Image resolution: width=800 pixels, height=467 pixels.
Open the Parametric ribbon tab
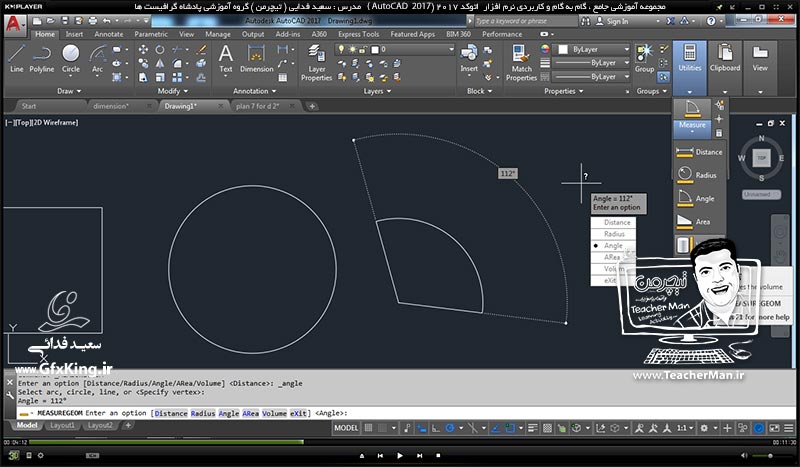point(151,34)
